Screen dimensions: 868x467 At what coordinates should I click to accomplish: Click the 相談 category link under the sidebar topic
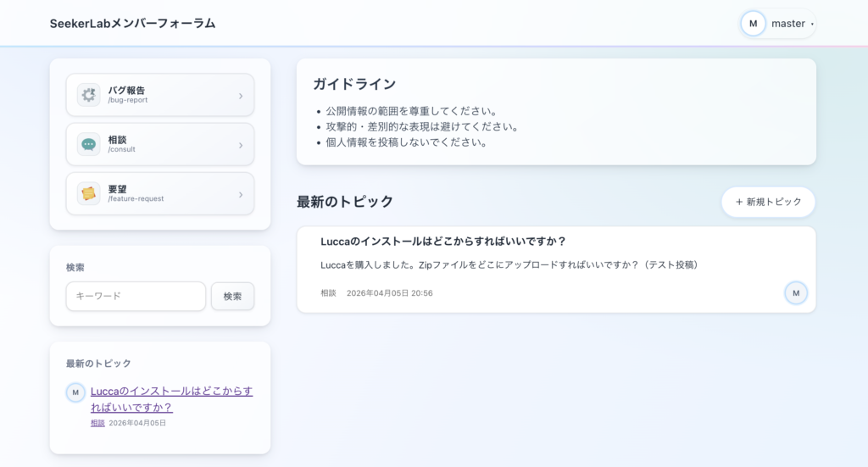(x=97, y=423)
